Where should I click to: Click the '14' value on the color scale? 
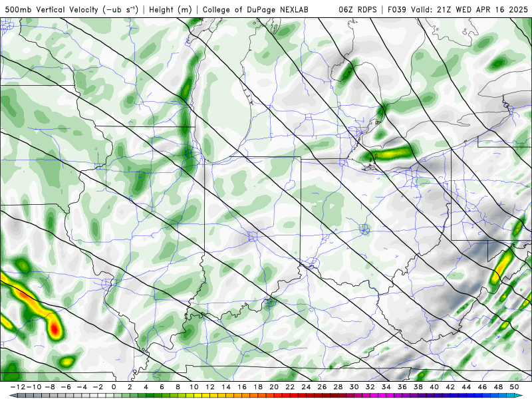(x=226, y=387)
